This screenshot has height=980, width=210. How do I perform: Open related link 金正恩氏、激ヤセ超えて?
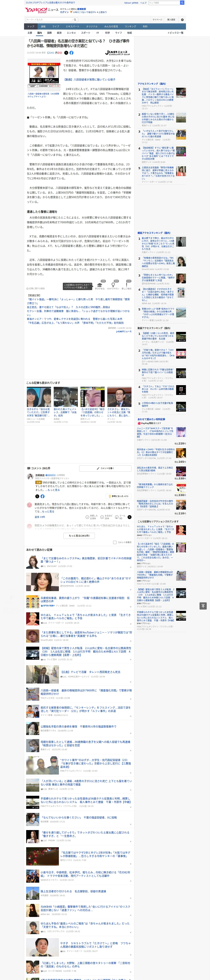click(x=69, y=307)
